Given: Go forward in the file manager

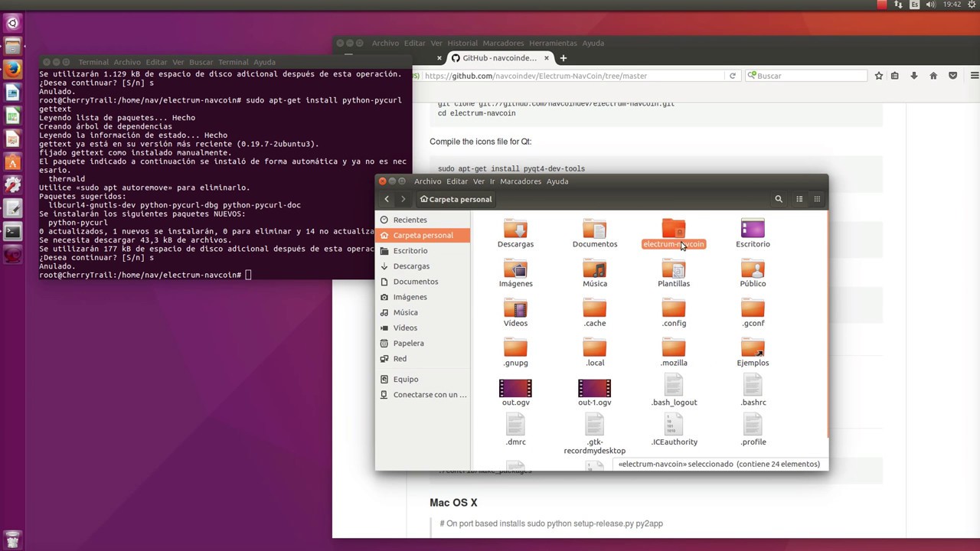Looking at the screenshot, I should click(x=403, y=199).
